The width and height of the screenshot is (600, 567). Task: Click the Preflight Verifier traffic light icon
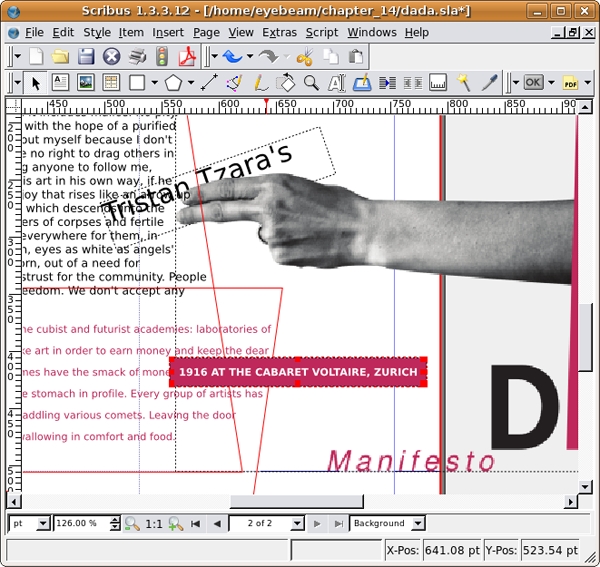(161, 57)
